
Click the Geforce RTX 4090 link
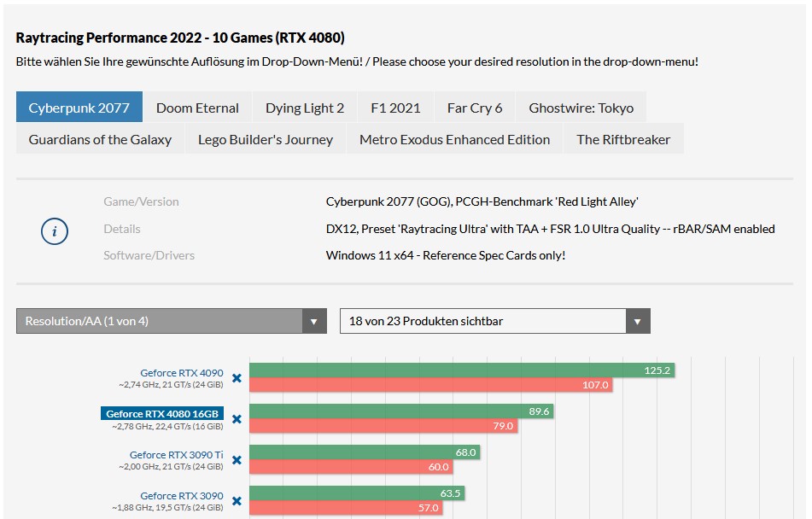(x=182, y=373)
